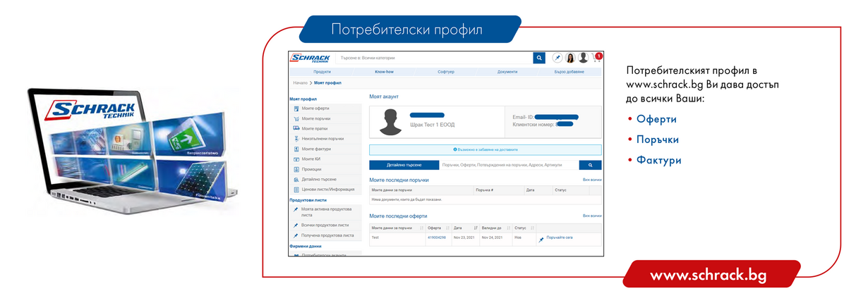Sort offers by Моите данни за поръчки arrows
The image size is (868, 303).
point(421,228)
